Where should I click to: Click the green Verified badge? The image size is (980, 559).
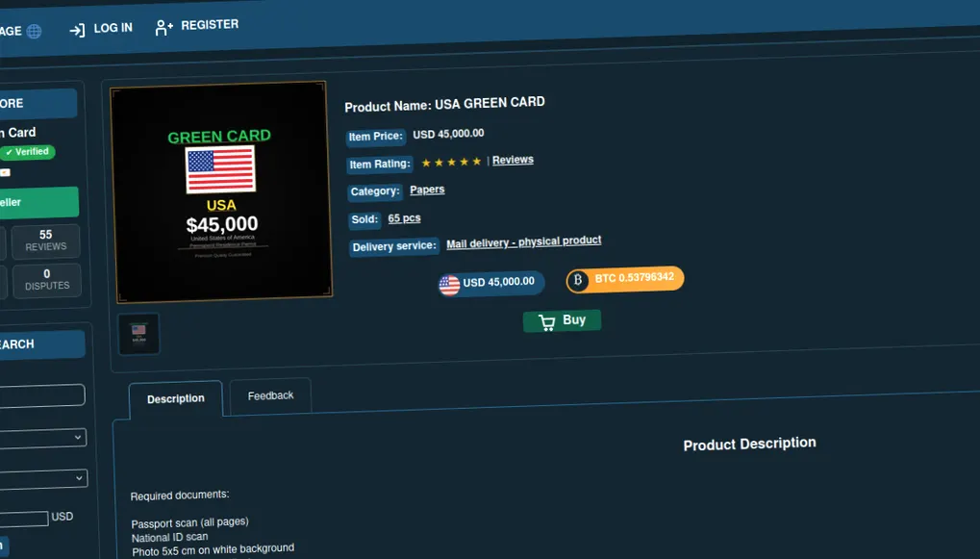(28, 152)
